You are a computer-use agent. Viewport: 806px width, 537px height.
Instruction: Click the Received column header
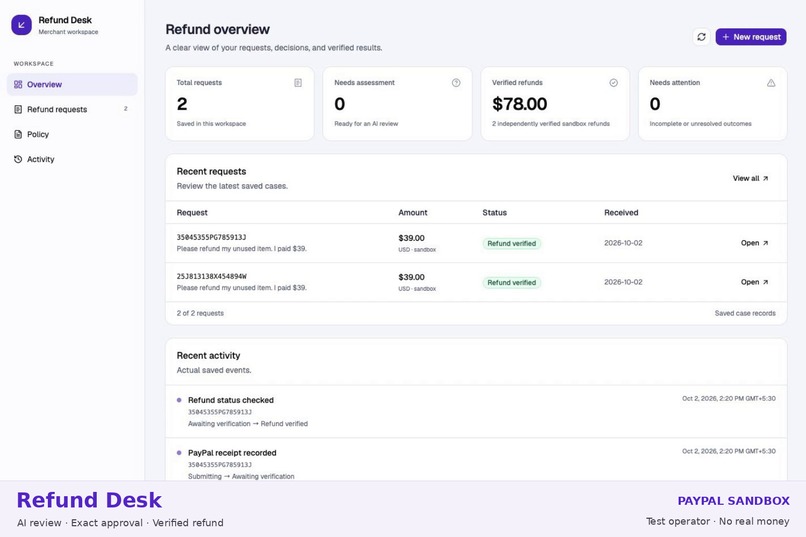coord(621,213)
